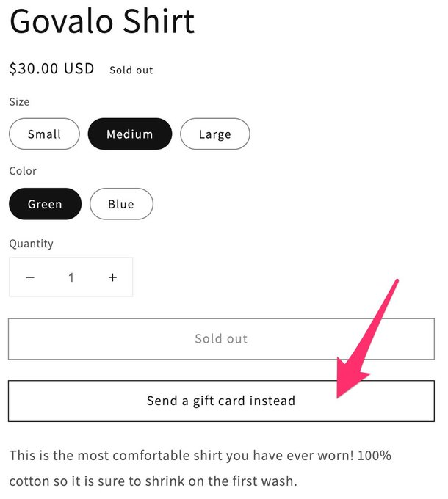Click the Govalo Shirt product title
The image size is (448, 499).
tap(102, 21)
